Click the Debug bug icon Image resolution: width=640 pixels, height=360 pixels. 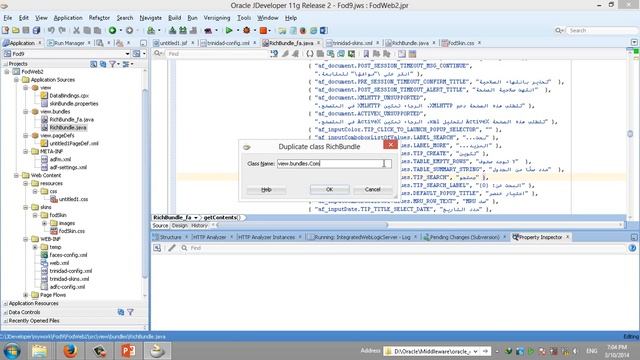coord(247,31)
